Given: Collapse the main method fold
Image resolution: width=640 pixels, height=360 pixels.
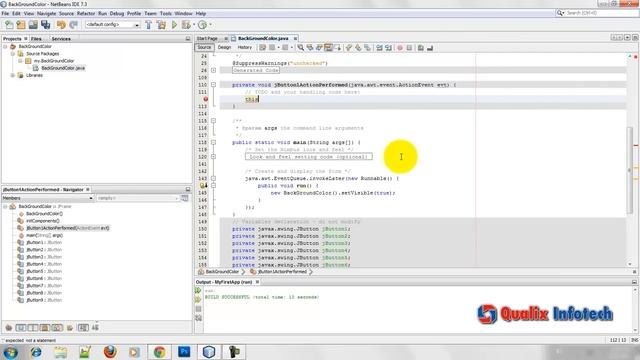Looking at the screenshot, I should (x=213, y=142).
